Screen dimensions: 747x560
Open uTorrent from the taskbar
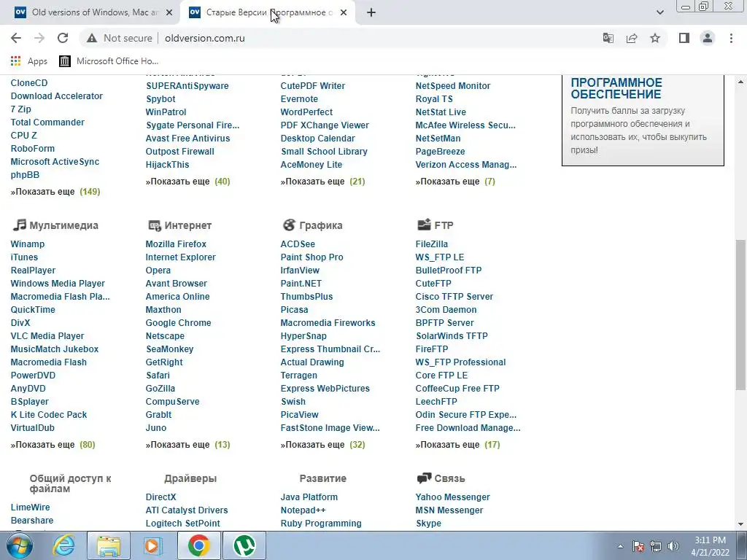point(244,545)
